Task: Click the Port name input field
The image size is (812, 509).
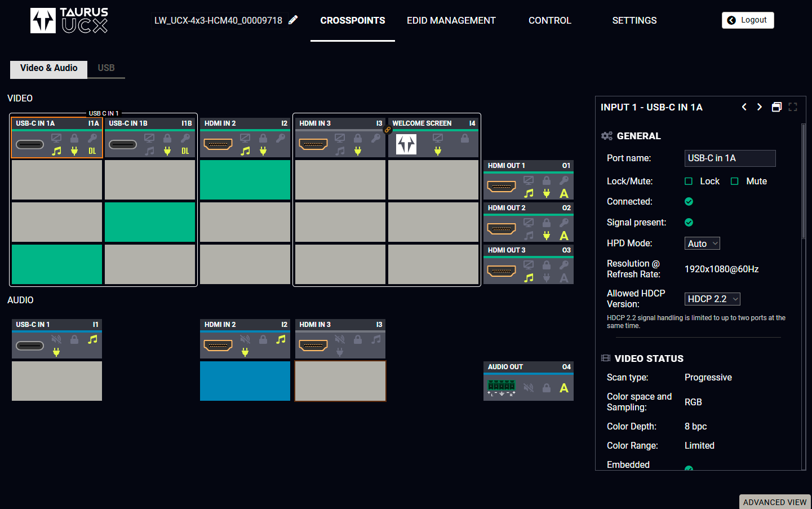Action: (x=730, y=158)
